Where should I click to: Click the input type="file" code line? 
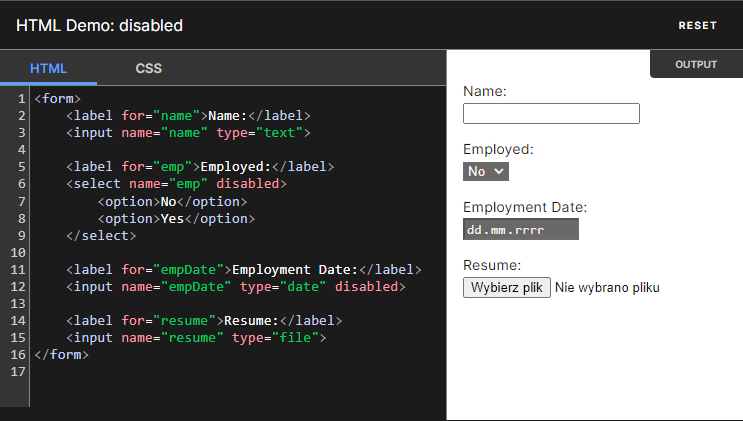coord(196,338)
